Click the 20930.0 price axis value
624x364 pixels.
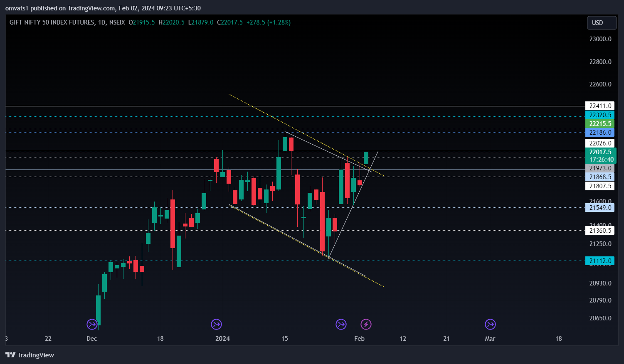(x=600, y=283)
